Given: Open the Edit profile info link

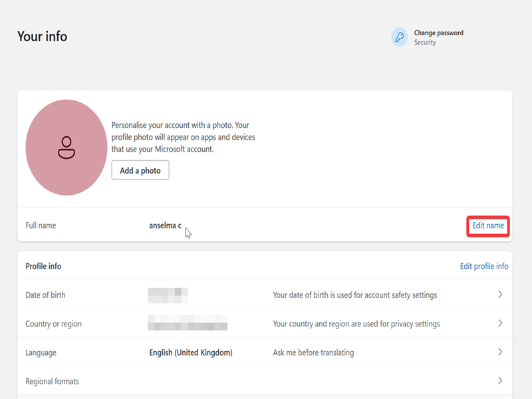Looking at the screenshot, I should [484, 266].
